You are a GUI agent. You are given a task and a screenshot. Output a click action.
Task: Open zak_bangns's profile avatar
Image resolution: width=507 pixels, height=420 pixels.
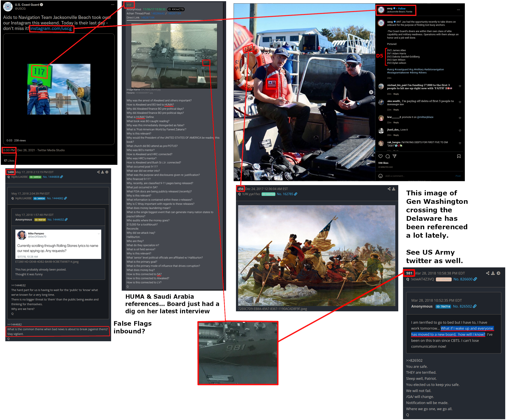pos(381,143)
